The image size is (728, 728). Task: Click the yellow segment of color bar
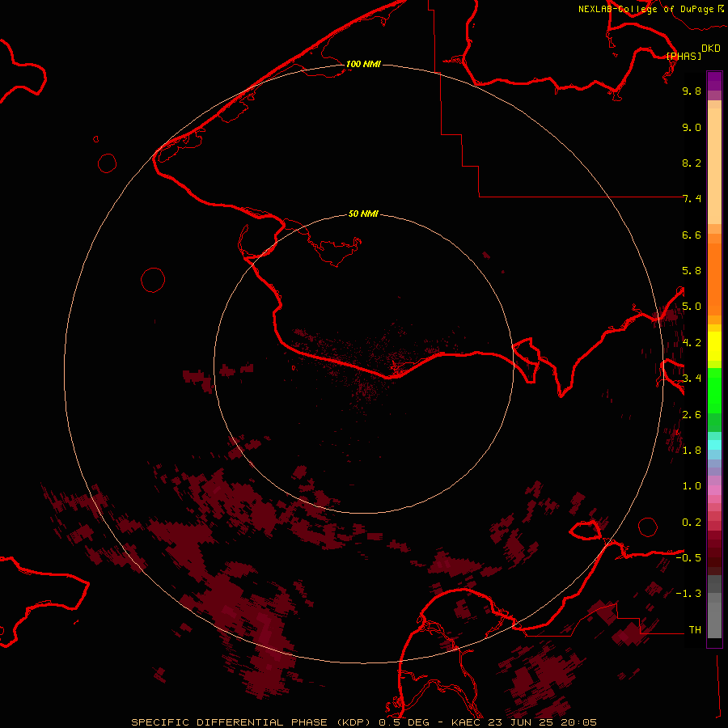pyautogui.click(x=714, y=346)
